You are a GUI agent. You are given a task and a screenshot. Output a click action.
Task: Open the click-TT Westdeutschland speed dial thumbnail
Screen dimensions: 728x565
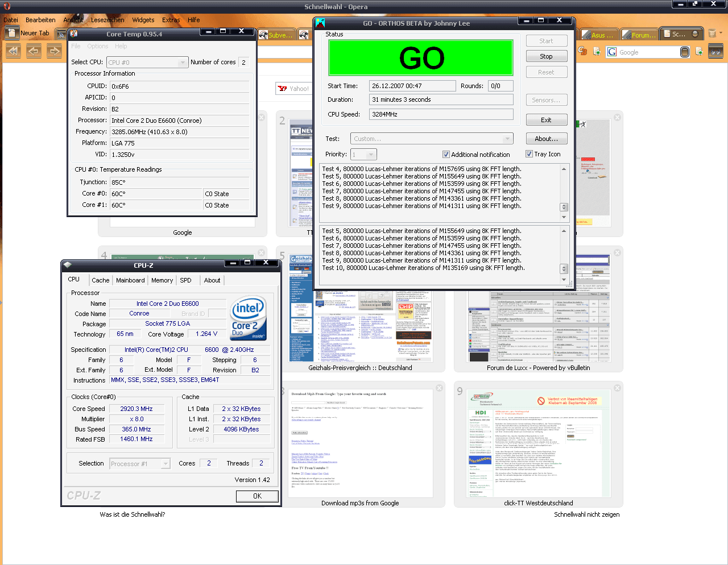(538, 444)
